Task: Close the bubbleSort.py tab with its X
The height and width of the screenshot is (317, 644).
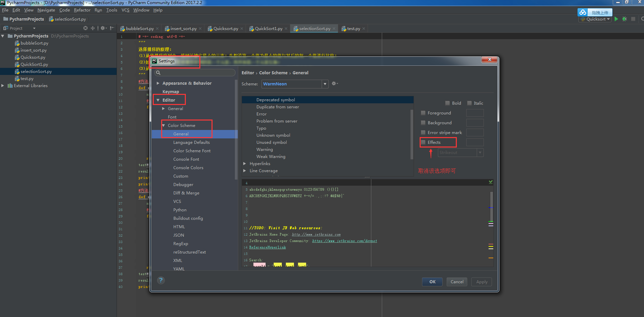Action: click(157, 29)
